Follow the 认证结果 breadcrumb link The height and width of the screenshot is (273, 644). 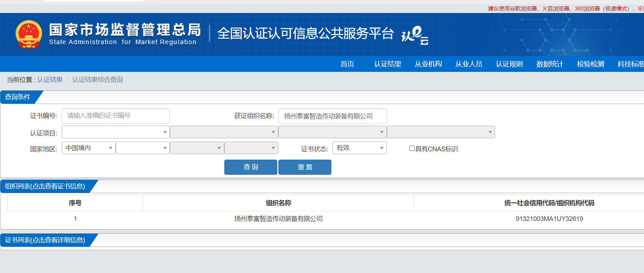pos(50,79)
